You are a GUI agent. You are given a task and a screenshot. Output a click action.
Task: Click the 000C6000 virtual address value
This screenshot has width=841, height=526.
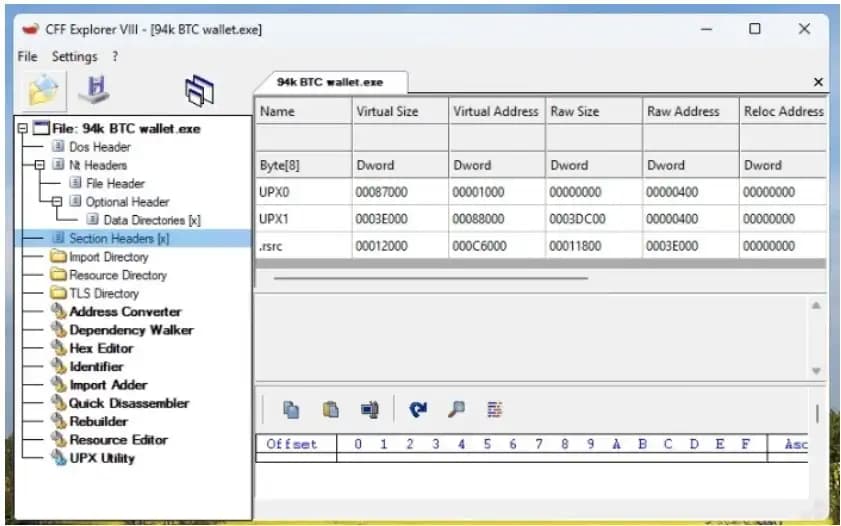tap(479, 246)
